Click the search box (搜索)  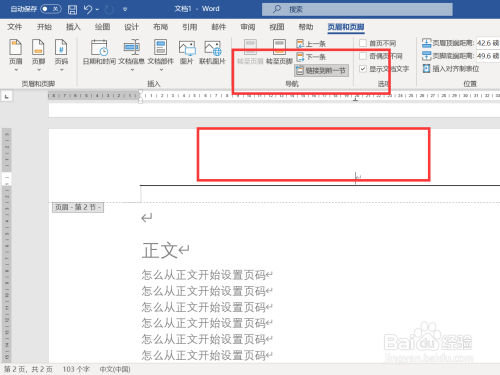tap(357, 9)
